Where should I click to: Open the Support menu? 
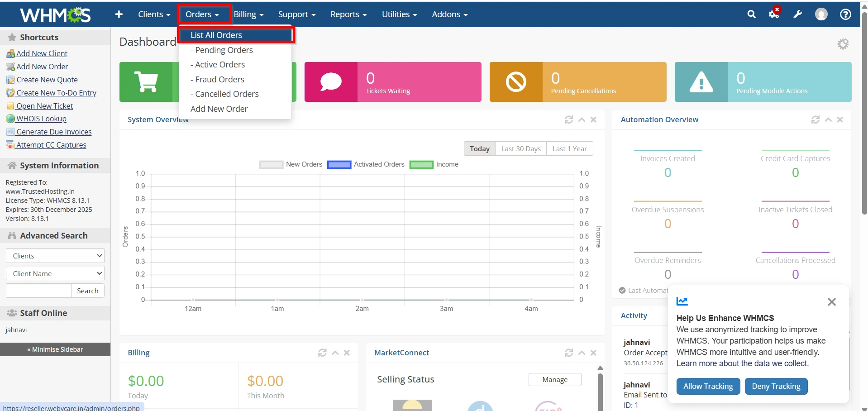click(x=297, y=14)
